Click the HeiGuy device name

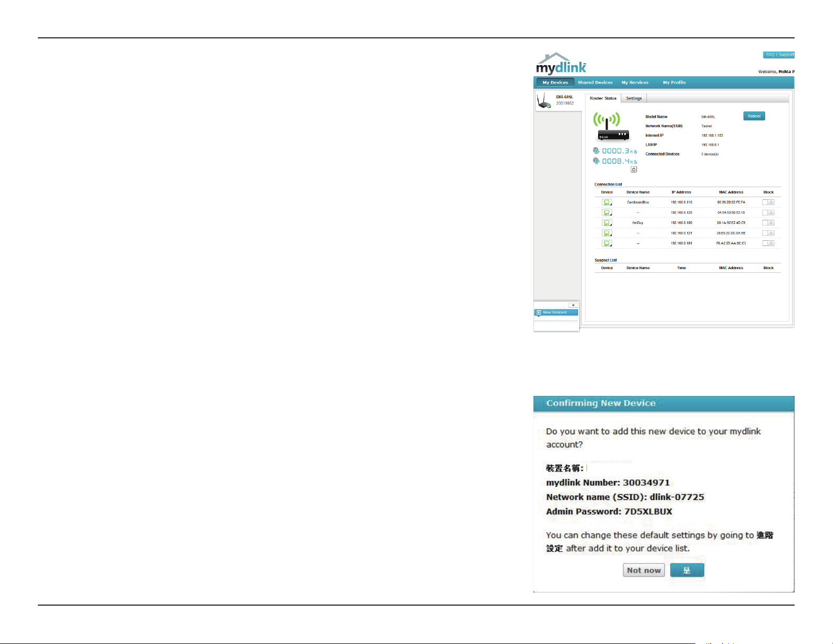tap(638, 223)
